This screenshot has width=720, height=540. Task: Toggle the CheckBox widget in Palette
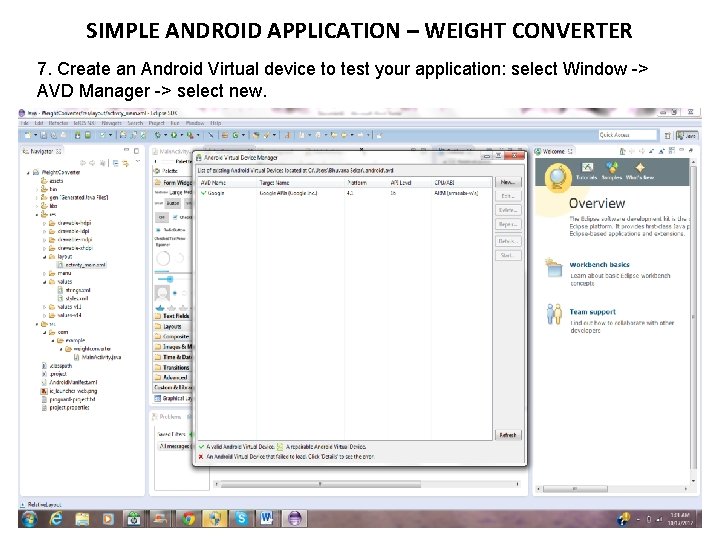[180, 217]
